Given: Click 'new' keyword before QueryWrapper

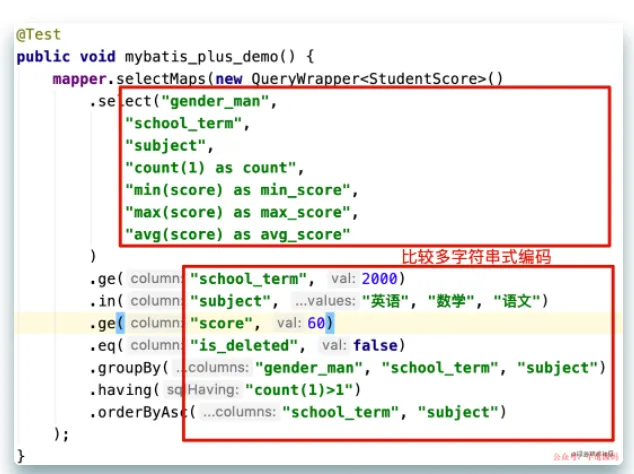Looking at the screenshot, I should pos(228,79).
